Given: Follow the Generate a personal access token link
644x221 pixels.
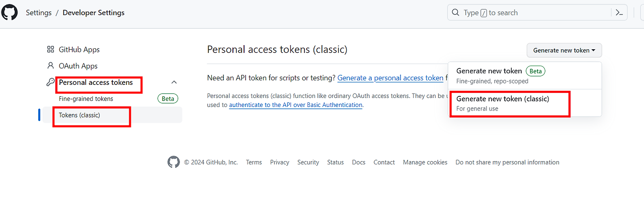Looking at the screenshot, I should [390, 78].
